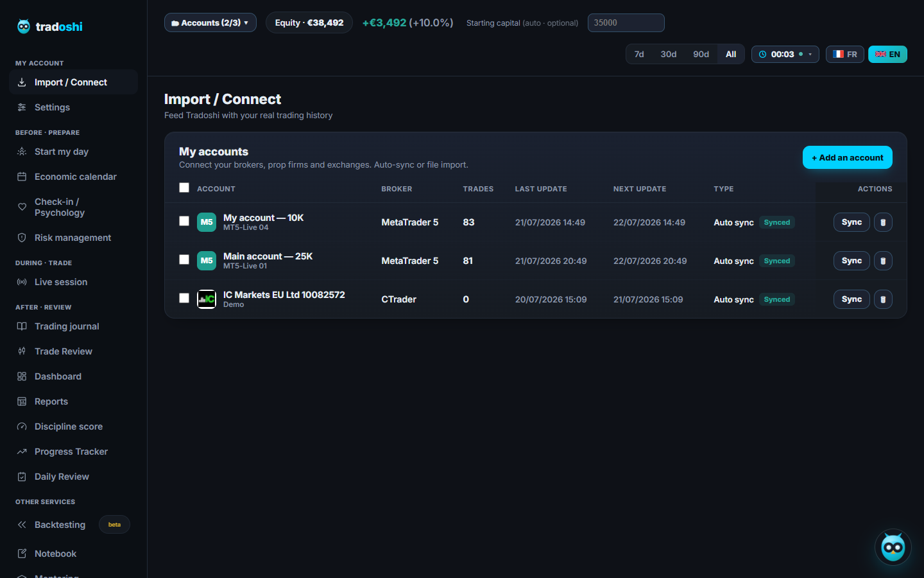Viewport: 924px width, 578px height.
Task: Open Import / Connect in sidebar
Action: click(74, 82)
